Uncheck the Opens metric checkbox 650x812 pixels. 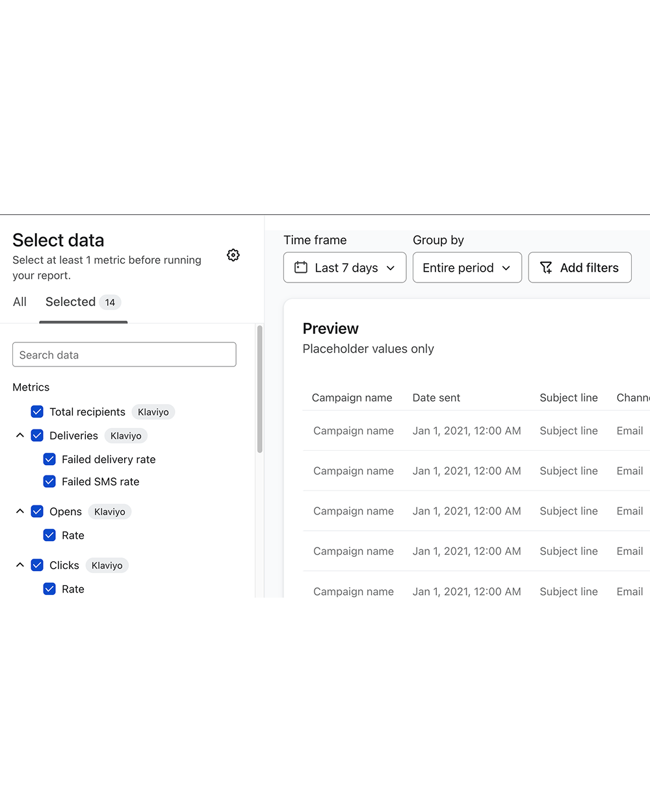point(37,511)
